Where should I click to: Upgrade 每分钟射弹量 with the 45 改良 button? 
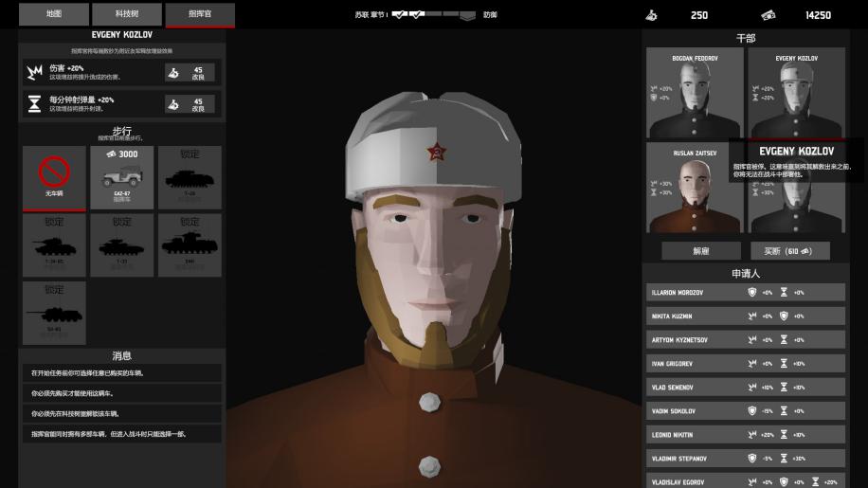[190, 104]
